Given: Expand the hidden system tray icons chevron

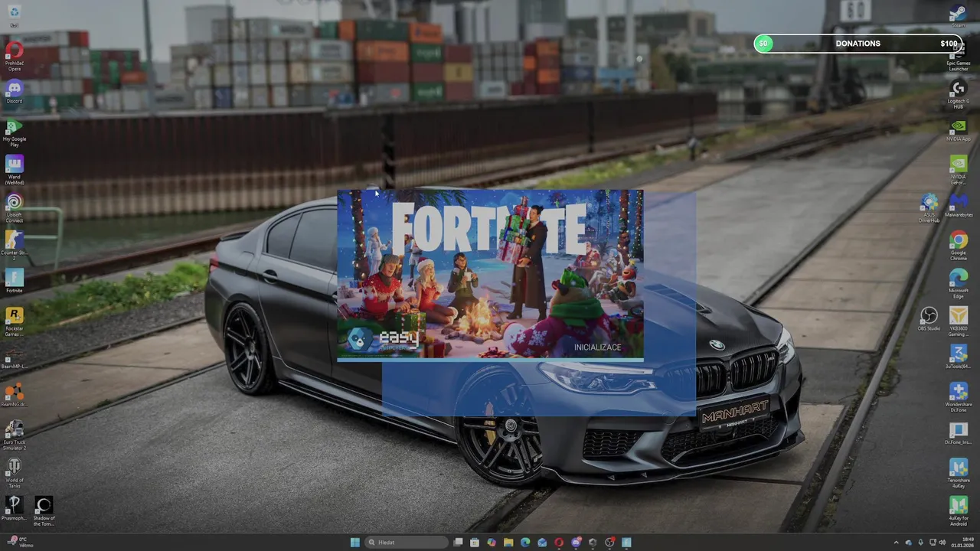Looking at the screenshot, I should coord(896,543).
